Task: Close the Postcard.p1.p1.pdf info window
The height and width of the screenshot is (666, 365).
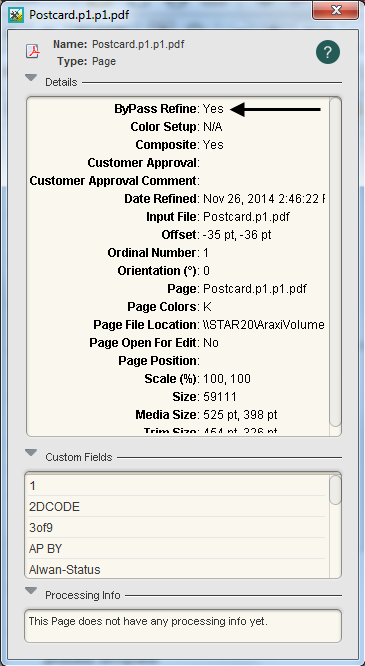Action: coord(335,10)
